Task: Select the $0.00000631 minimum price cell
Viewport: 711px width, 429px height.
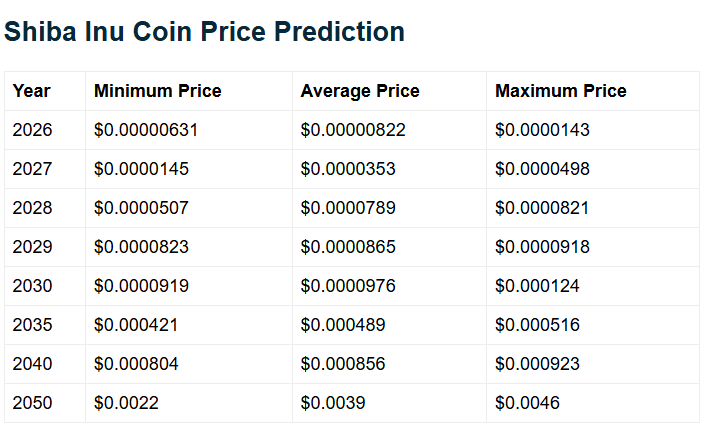Action: (x=146, y=130)
